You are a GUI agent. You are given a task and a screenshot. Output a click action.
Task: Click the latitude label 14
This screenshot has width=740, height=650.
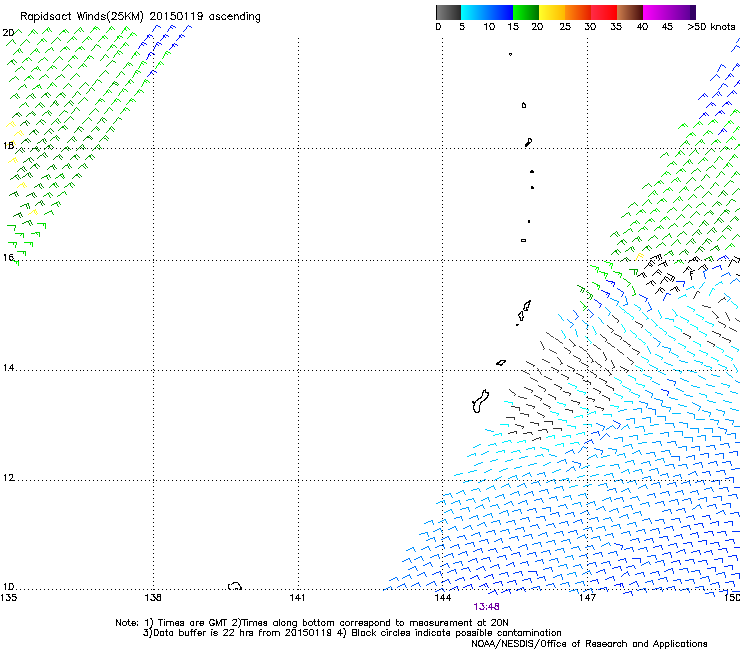click(8, 368)
